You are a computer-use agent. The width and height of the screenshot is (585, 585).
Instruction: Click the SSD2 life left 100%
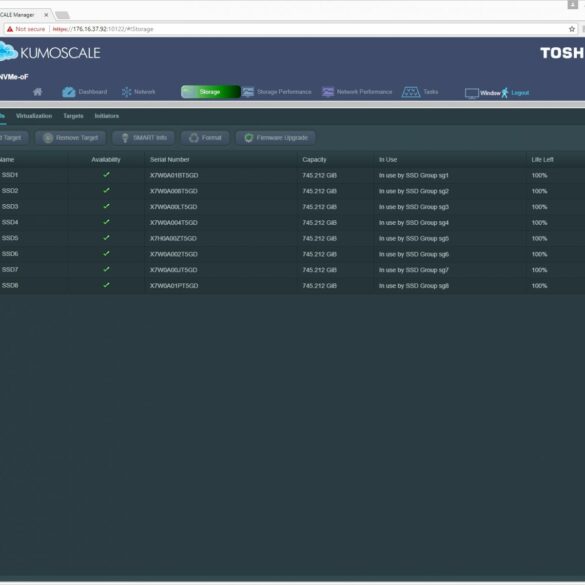click(x=539, y=191)
